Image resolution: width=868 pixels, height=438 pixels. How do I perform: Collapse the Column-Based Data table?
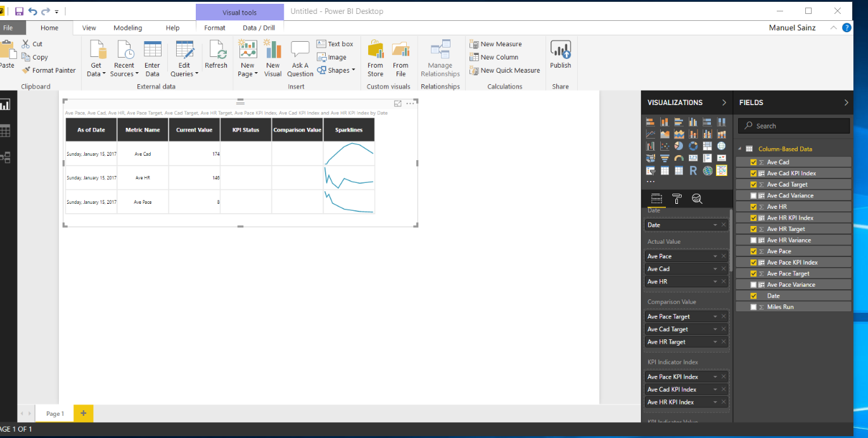(x=739, y=149)
